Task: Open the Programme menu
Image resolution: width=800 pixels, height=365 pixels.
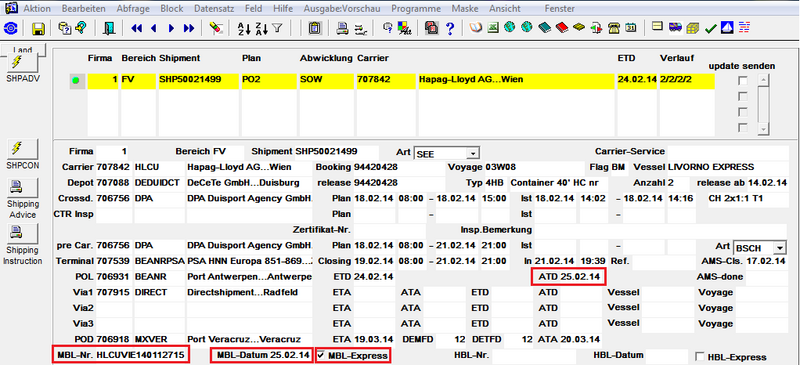Action: pos(416,9)
